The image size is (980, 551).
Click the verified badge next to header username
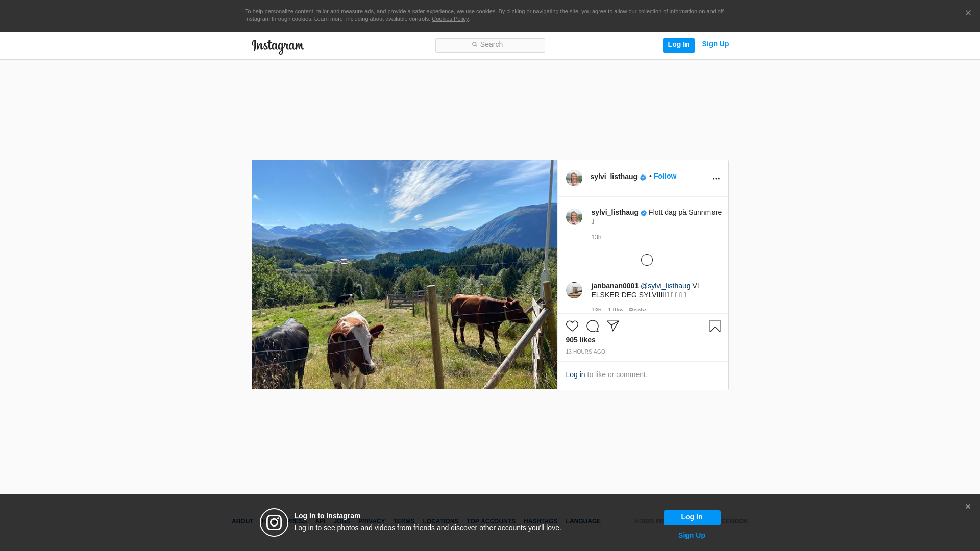pyautogui.click(x=643, y=178)
